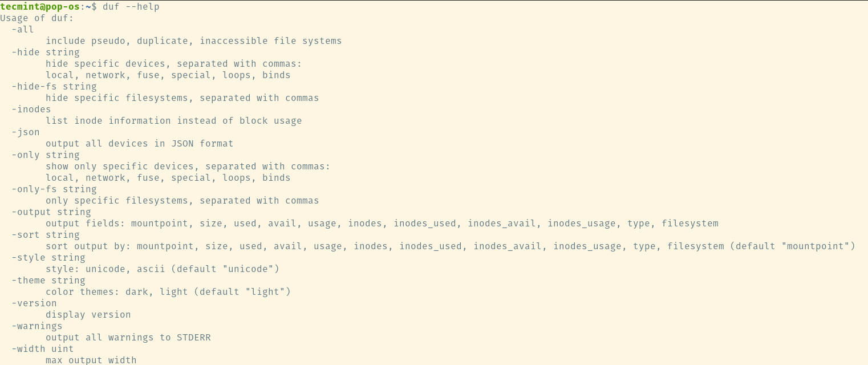The height and width of the screenshot is (365, 868).
Task: Click the -inodes flag
Action: pyautogui.click(x=31, y=109)
